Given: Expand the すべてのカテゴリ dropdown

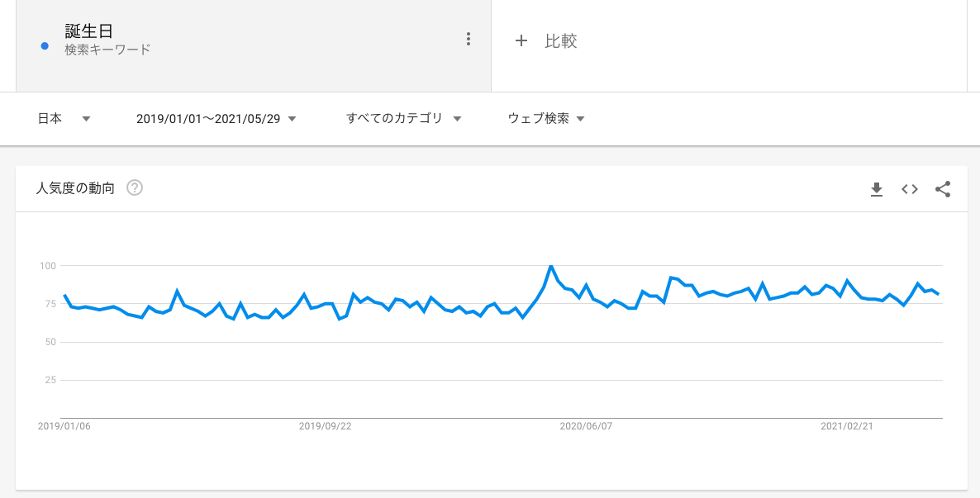Looking at the screenshot, I should point(403,119).
